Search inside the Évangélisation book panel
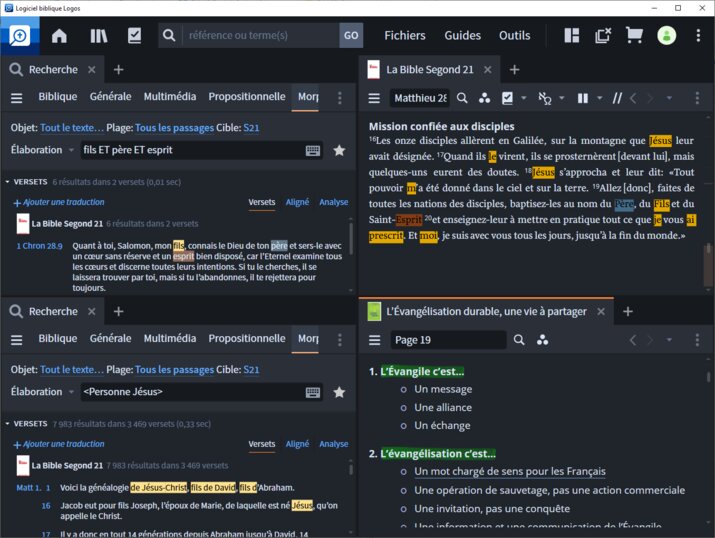Viewport: 715px width, 538px height. (x=519, y=340)
